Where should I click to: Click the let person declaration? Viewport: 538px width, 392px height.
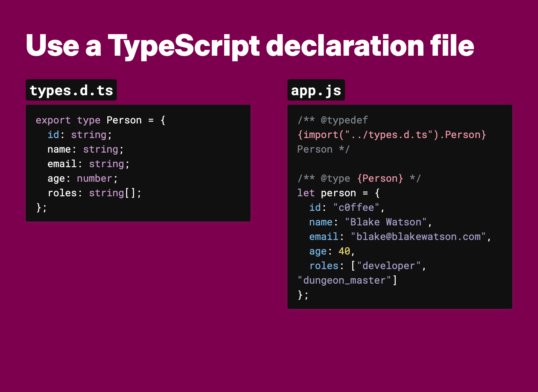click(x=327, y=193)
